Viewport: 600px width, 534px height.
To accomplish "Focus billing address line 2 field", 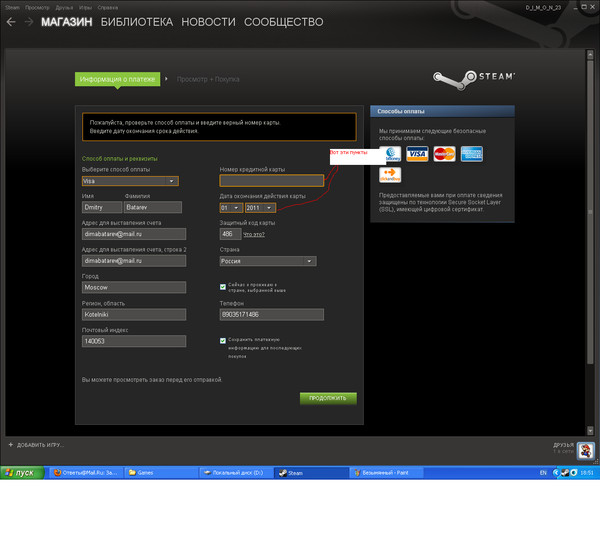I will (134, 261).
